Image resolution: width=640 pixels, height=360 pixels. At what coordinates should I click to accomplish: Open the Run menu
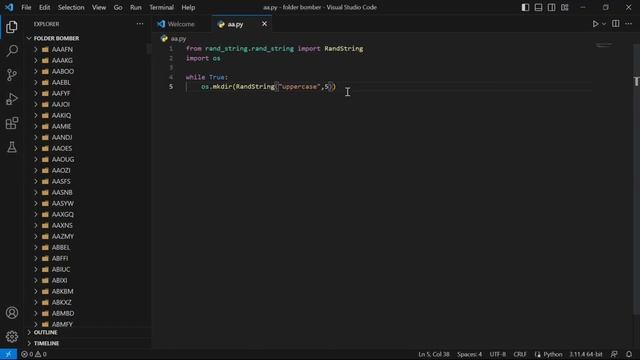click(136, 7)
